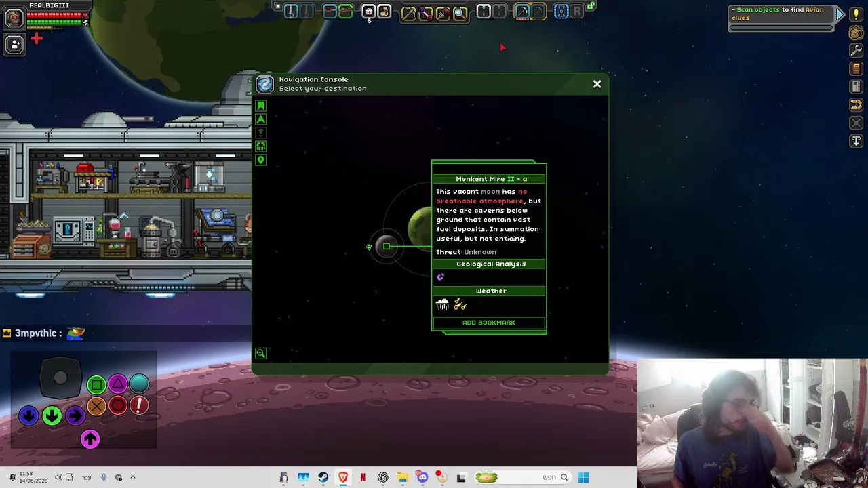This screenshot has height=488, width=868.
Task: Select the flashlight hotbar slot
Action: (x=484, y=12)
